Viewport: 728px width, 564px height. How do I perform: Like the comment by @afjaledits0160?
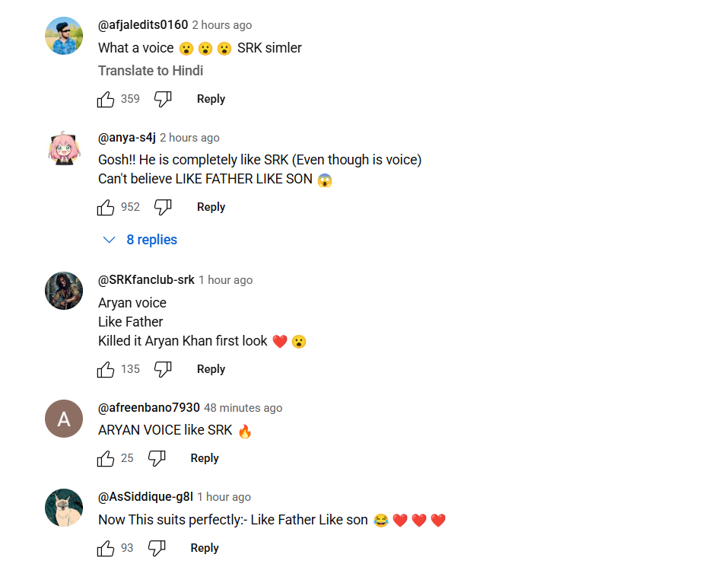pyautogui.click(x=106, y=99)
